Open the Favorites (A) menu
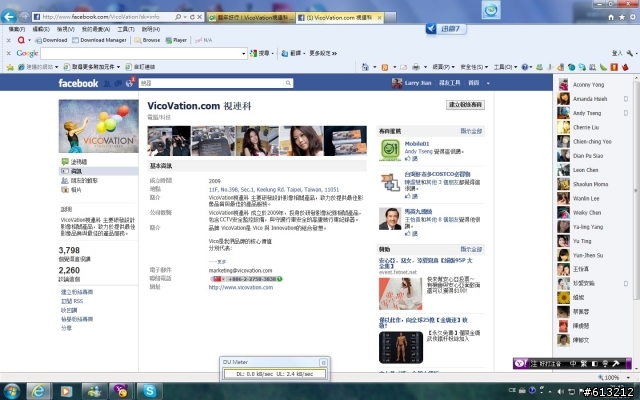Image resolution: width=640 pixels, height=400 pixels. 96,29
